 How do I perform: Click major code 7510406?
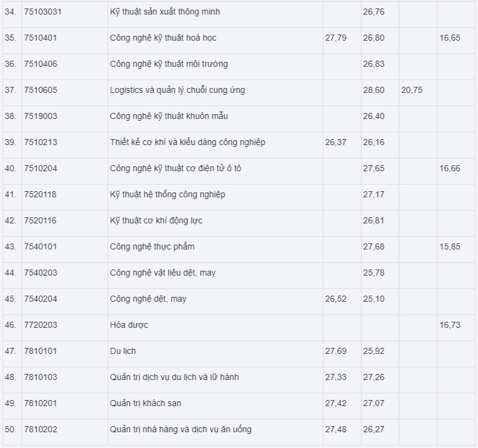pyautogui.click(x=41, y=64)
